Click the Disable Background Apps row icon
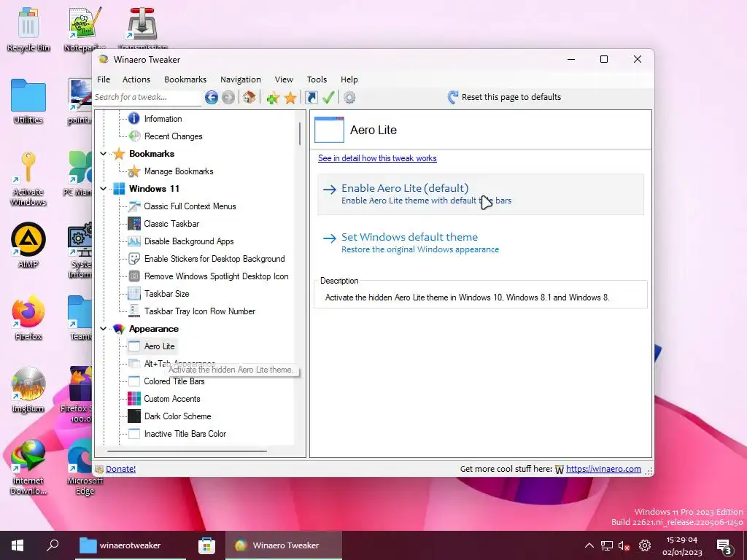The height and width of the screenshot is (560, 747). coord(134,241)
